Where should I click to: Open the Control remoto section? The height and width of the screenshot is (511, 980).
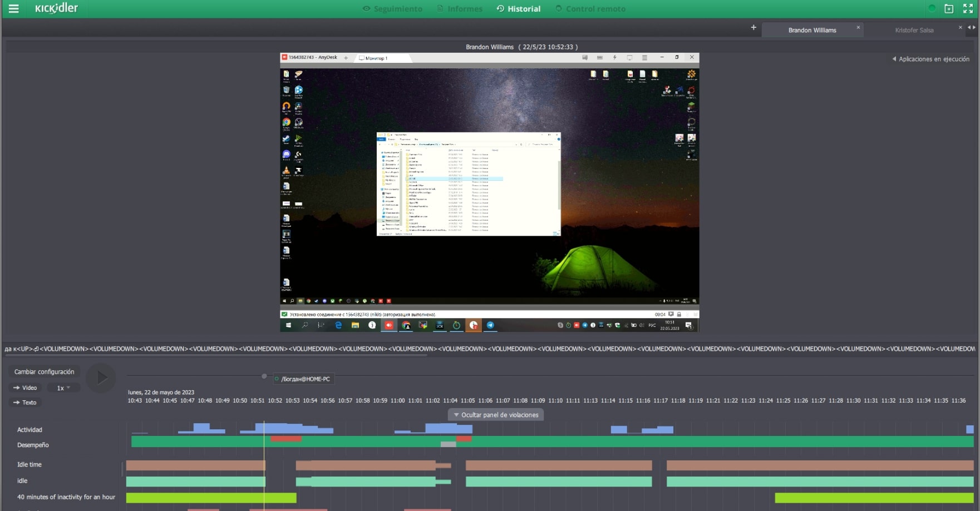pos(590,9)
